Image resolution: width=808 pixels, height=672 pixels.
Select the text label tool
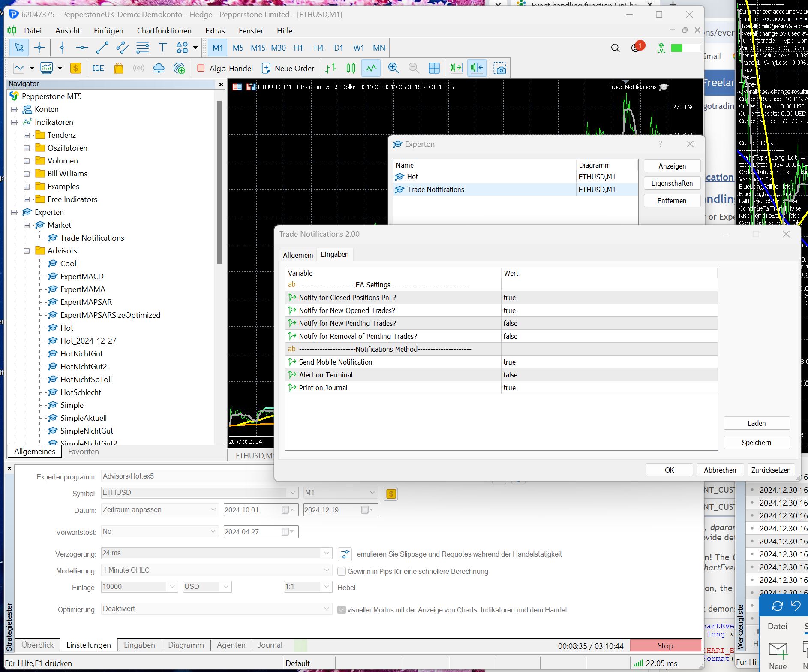point(162,48)
